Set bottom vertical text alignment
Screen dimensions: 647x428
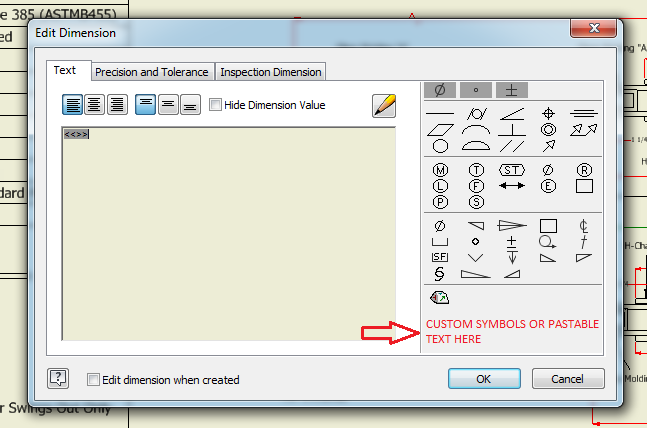click(x=190, y=104)
